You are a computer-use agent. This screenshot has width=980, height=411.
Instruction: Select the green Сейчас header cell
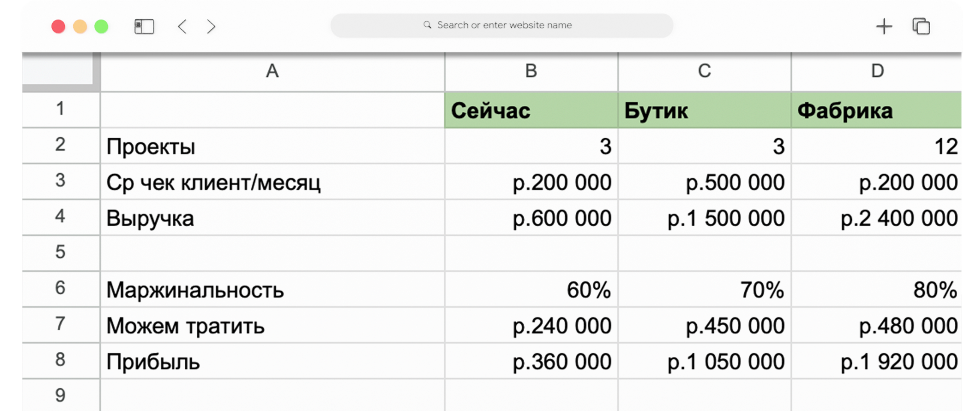(x=531, y=110)
